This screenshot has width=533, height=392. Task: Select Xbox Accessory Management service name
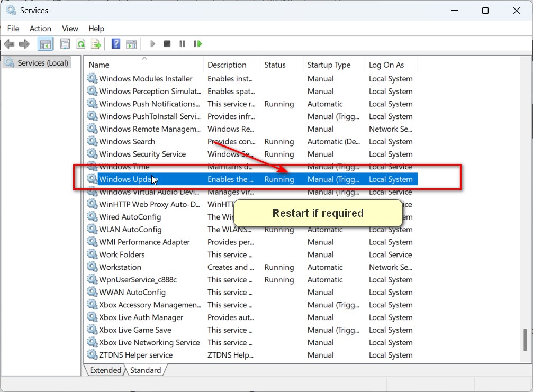150,305
